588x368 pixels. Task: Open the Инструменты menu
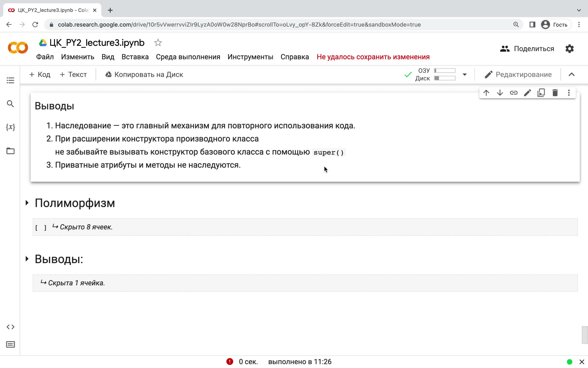250,57
